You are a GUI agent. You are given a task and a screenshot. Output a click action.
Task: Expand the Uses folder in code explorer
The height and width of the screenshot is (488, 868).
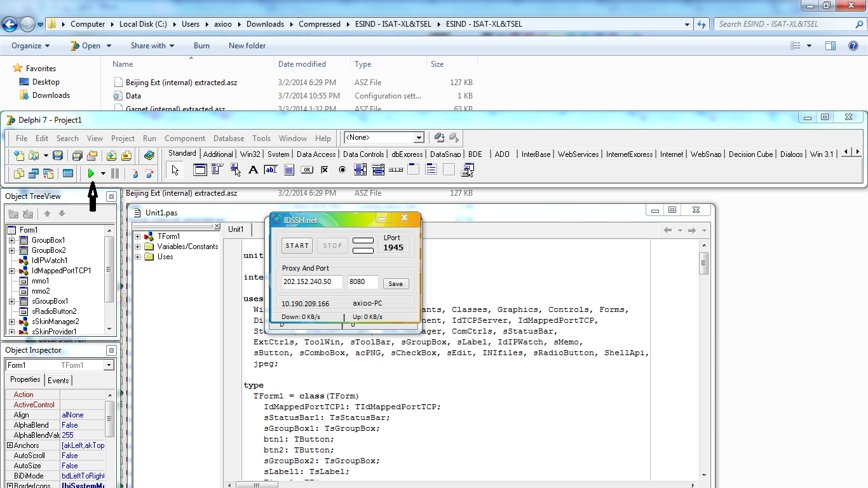click(138, 257)
